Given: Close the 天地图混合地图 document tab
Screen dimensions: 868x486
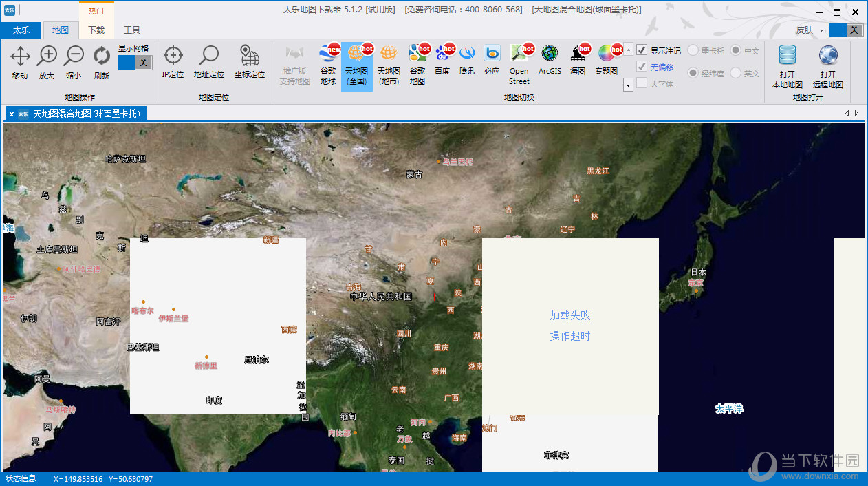Looking at the screenshot, I should [12, 114].
